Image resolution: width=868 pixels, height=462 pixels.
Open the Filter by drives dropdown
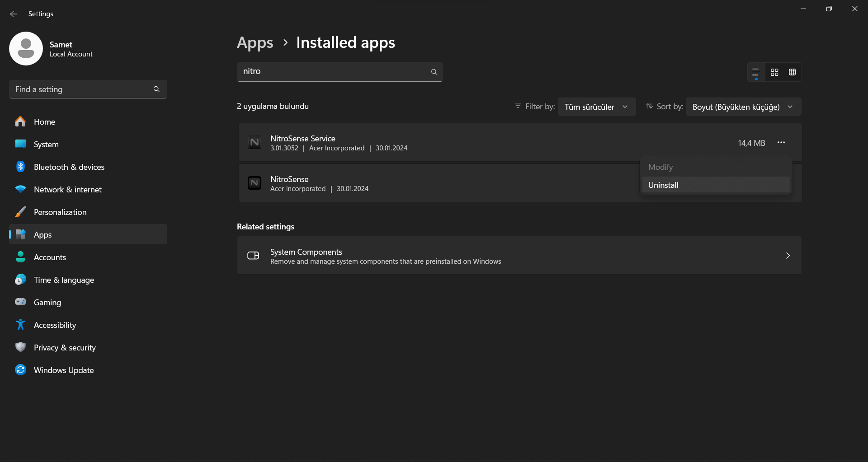pyautogui.click(x=596, y=107)
